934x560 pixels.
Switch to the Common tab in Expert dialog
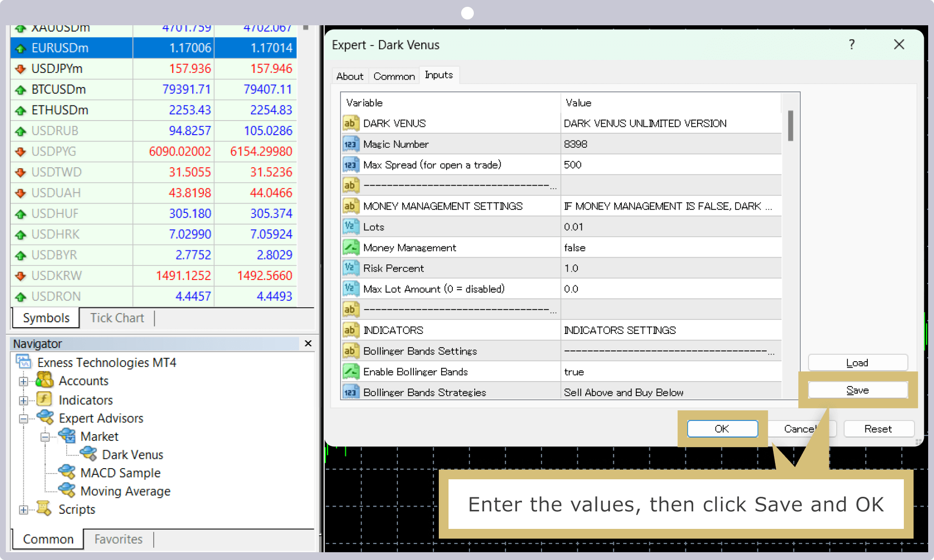pyautogui.click(x=394, y=76)
